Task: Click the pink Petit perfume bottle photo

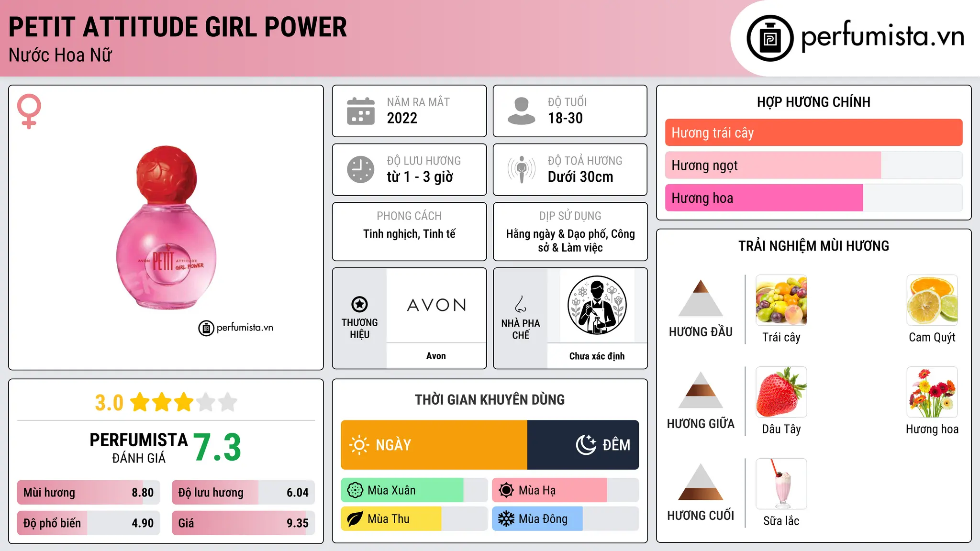Action: (166, 228)
